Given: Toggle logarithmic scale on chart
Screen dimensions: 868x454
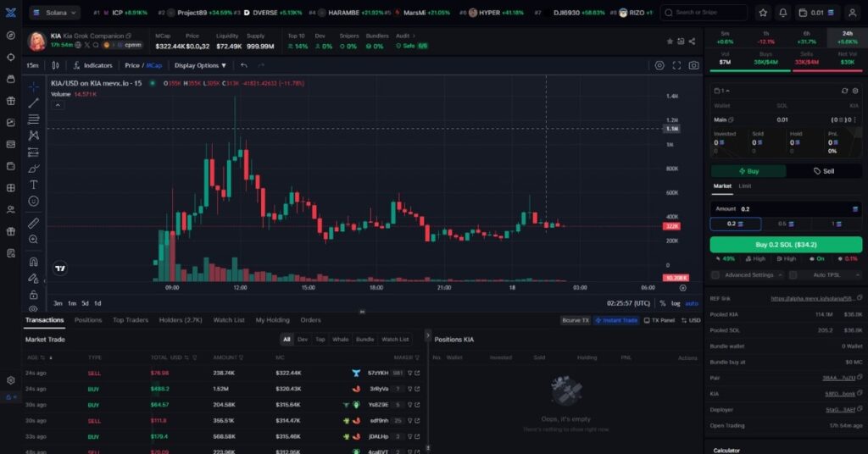Looking at the screenshot, I should 676,303.
